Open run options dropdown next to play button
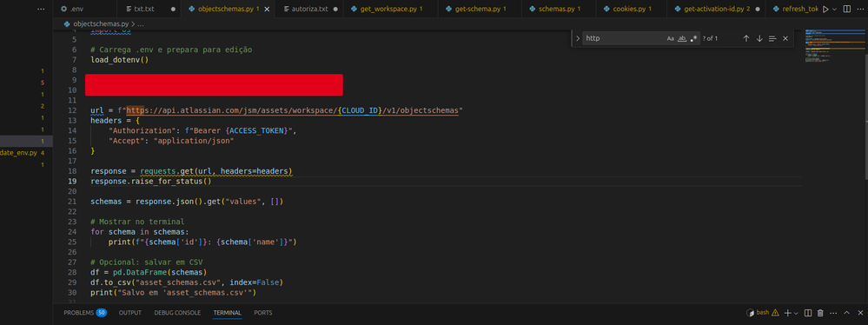Screen dimensions: 868x325 point(834,10)
